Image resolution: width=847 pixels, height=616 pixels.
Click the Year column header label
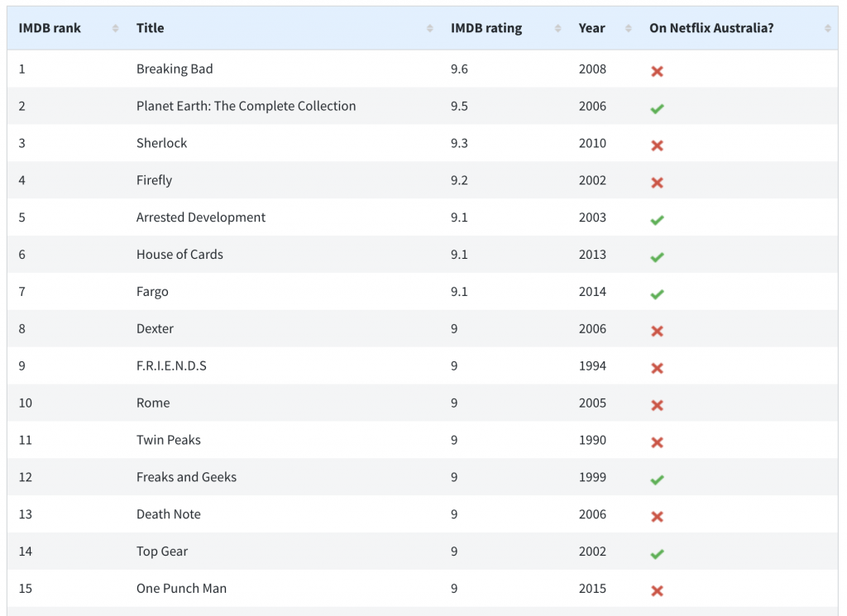(591, 28)
